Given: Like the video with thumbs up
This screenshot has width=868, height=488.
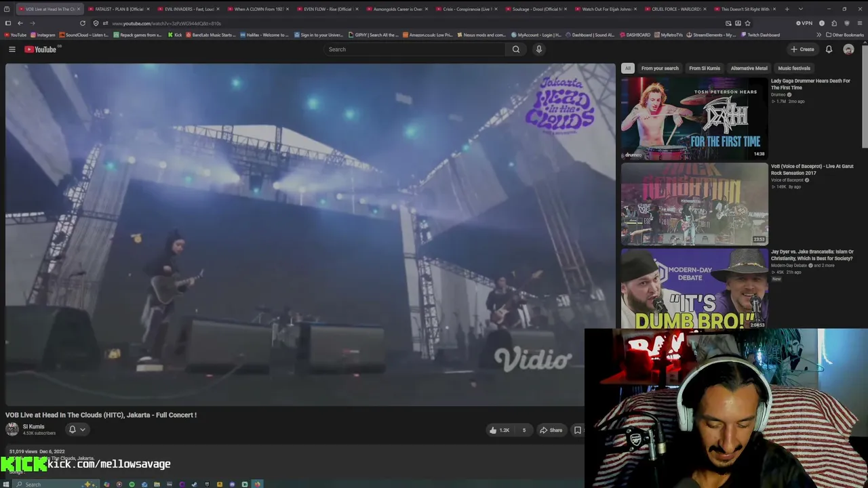Looking at the screenshot, I should pyautogui.click(x=499, y=430).
